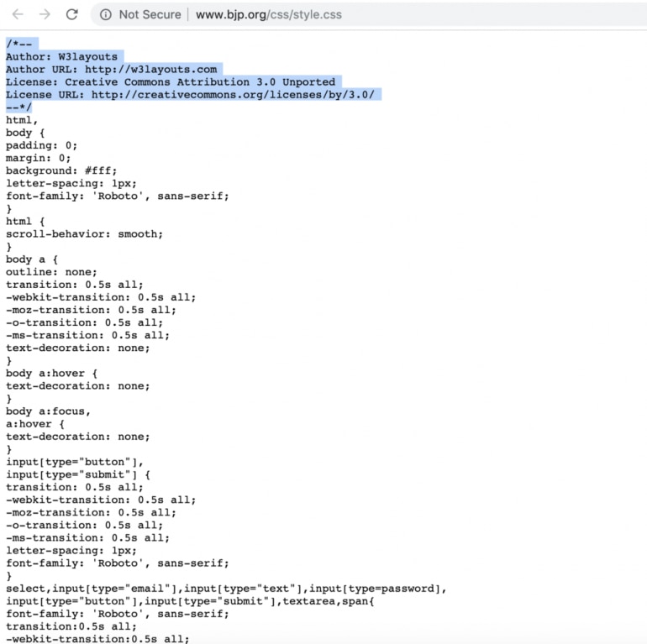This screenshot has height=644, width=647.
Task: Click the padding: 0; line
Action: pos(41,145)
